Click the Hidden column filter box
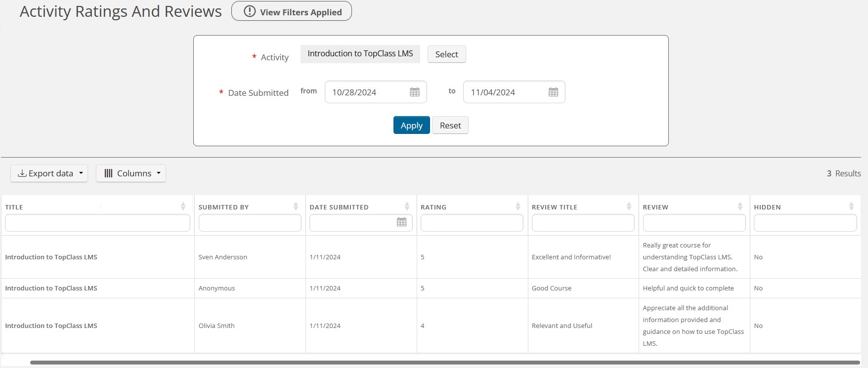Screen dimensions: 868x368 pos(805,223)
